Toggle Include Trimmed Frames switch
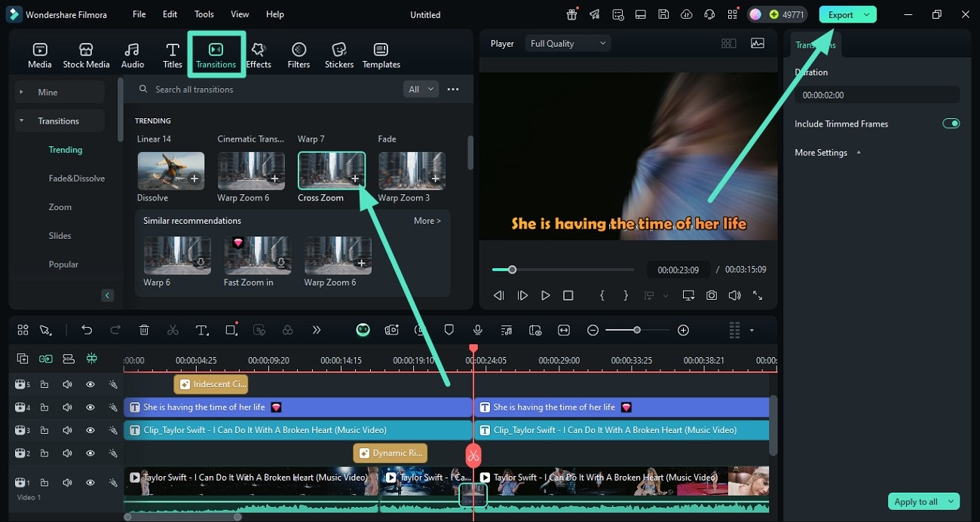The width and height of the screenshot is (980, 522). 951,124
